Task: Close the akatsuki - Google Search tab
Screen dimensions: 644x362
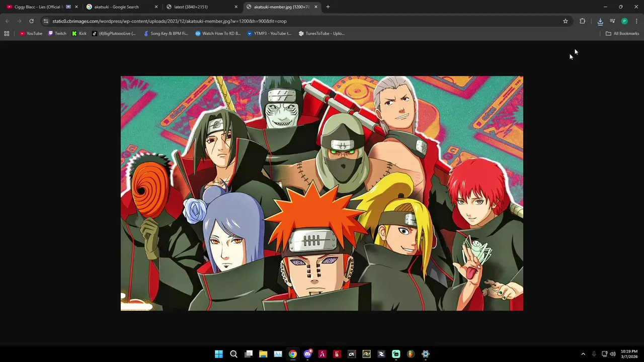Action: [x=156, y=7]
